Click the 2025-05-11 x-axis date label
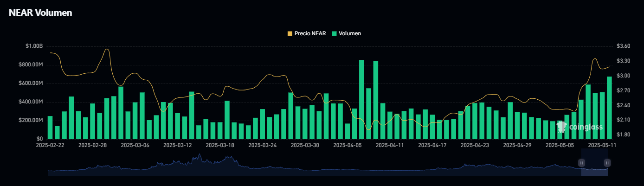644x186 pixels. [601, 145]
